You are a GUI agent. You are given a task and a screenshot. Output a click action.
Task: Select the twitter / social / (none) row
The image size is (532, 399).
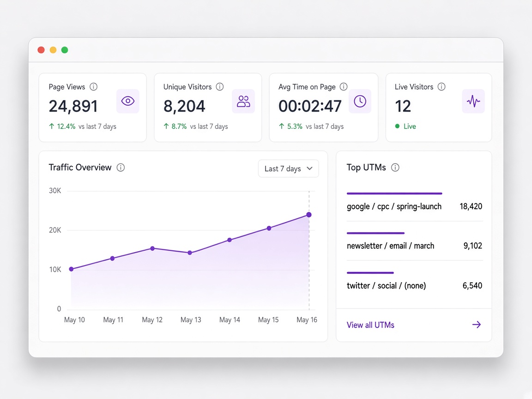click(414, 285)
